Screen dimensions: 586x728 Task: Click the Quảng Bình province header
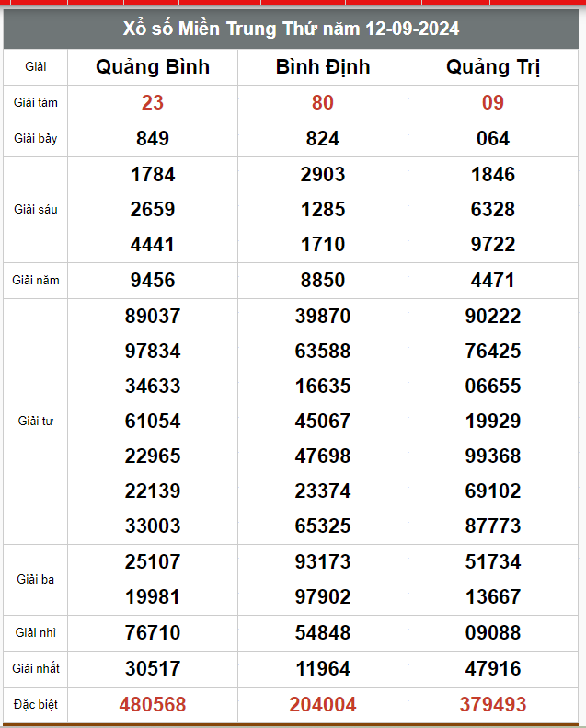point(153,67)
